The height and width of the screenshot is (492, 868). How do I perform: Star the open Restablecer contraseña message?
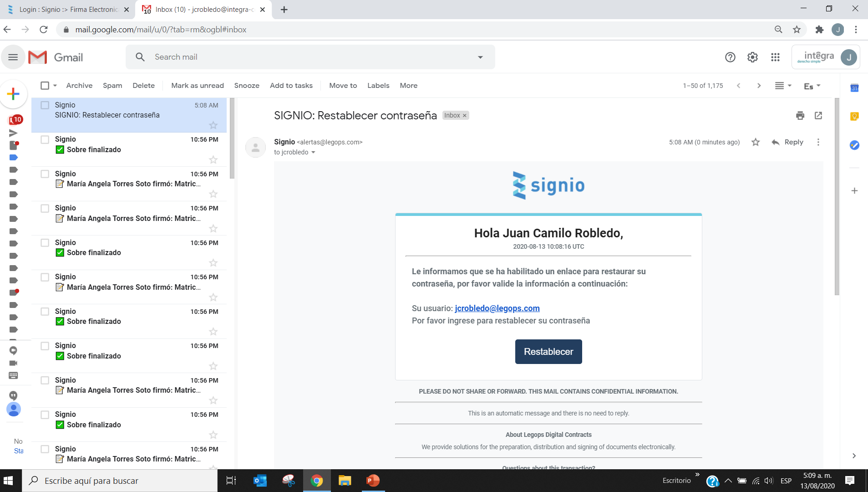(756, 142)
